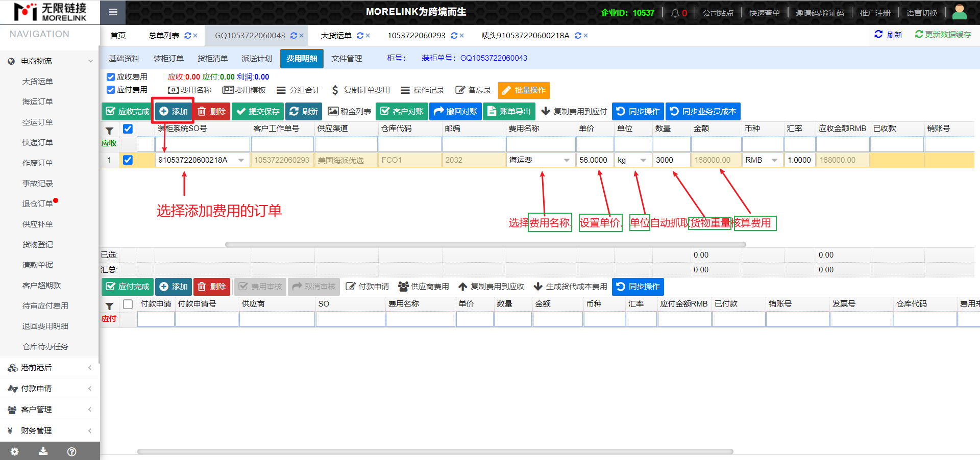This screenshot has height=460, width=980.
Task: Expand the 财务管理 sidebar section
Action: coord(50,431)
